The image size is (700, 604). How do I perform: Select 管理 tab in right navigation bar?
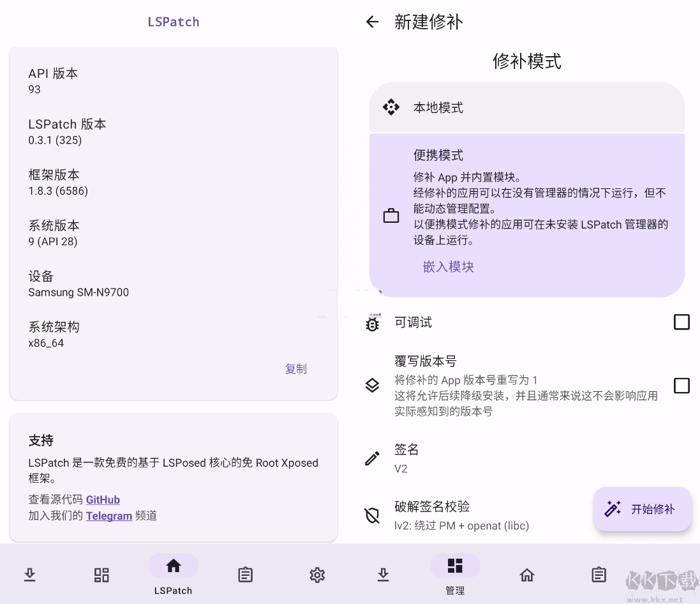coord(455,575)
